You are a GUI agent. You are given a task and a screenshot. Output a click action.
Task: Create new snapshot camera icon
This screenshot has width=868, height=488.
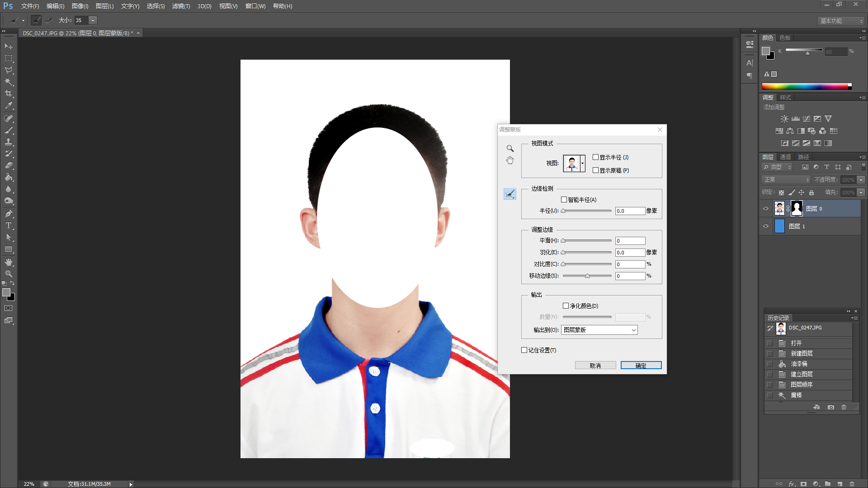click(x=831, y=407)
